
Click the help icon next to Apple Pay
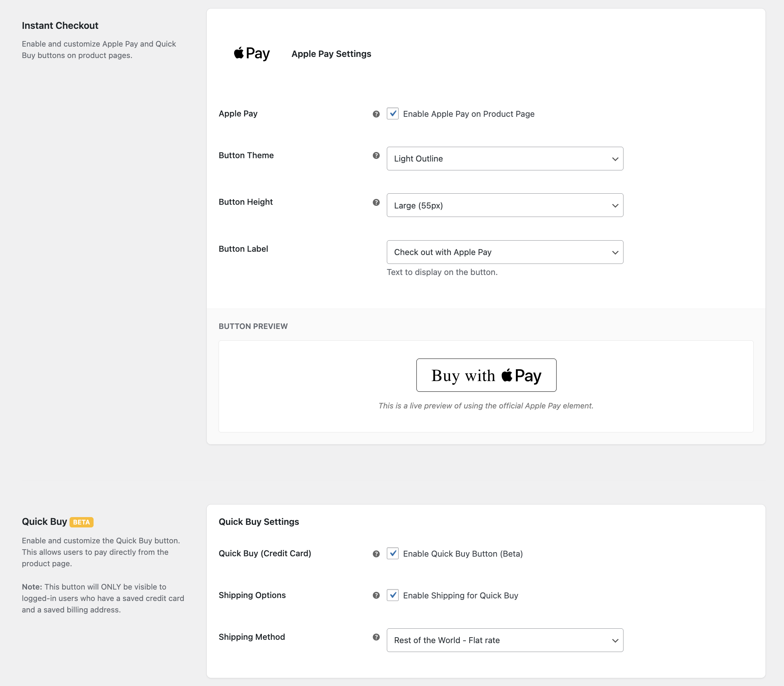376,114
